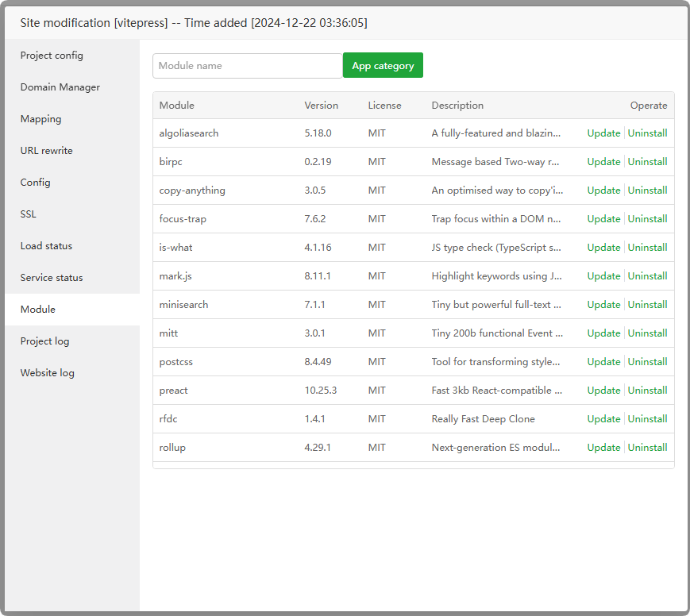Update the rollup module
Viewport: 690px width, 616px height.
click(x=603, y=448)
